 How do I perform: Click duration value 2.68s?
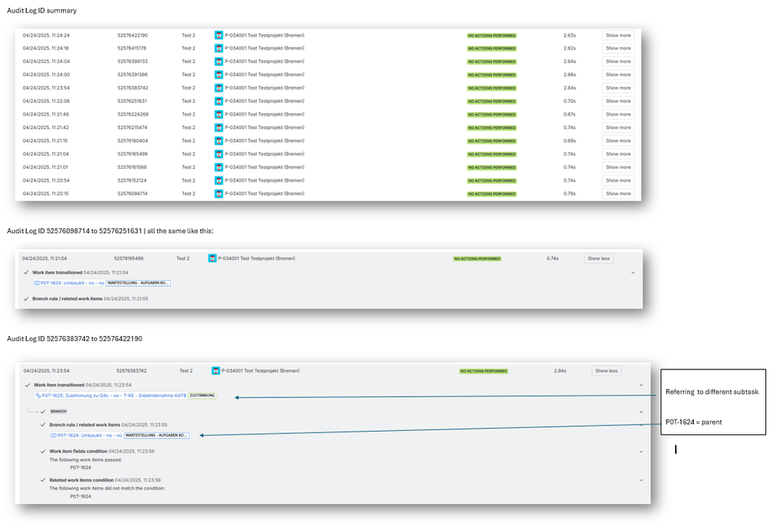(x=569, y=75)
